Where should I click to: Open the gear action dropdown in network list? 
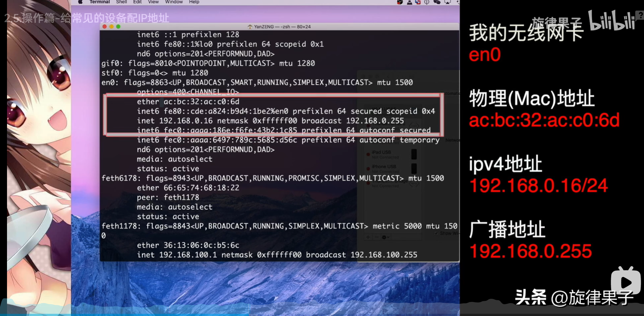click(x=385, y=237)
